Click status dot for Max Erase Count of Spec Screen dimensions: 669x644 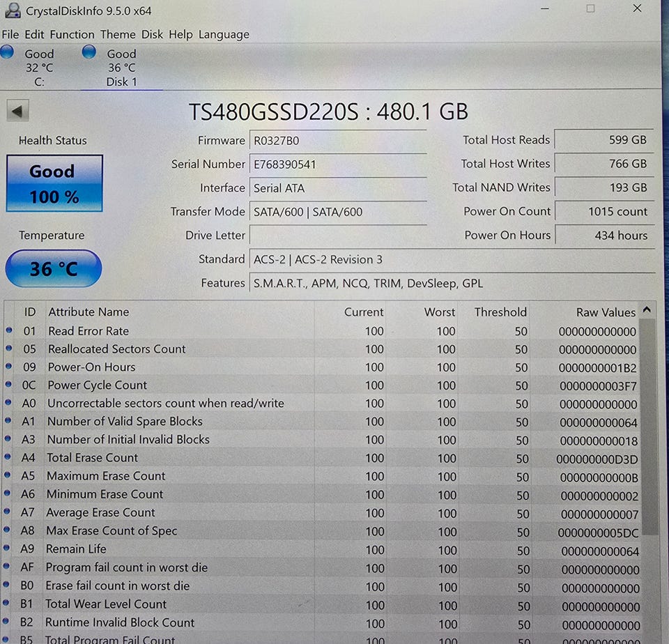click(x=6, y=530)
